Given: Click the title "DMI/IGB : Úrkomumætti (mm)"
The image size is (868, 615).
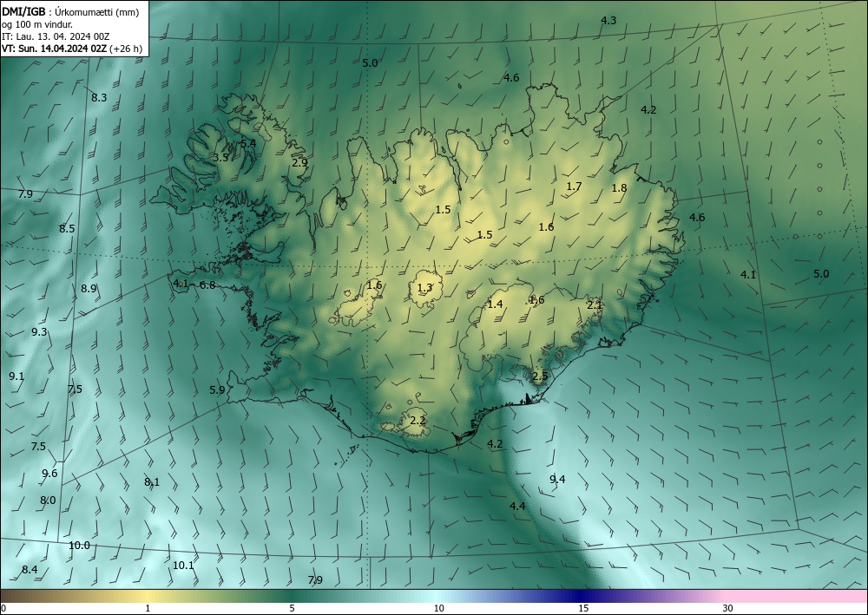Looking at the screenshot, I should (x=69, y=11).
